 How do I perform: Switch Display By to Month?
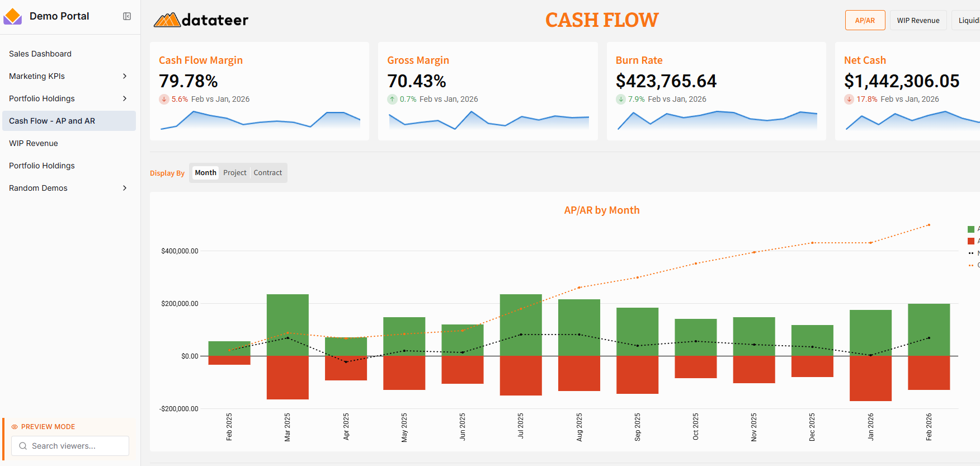point(205,173)
